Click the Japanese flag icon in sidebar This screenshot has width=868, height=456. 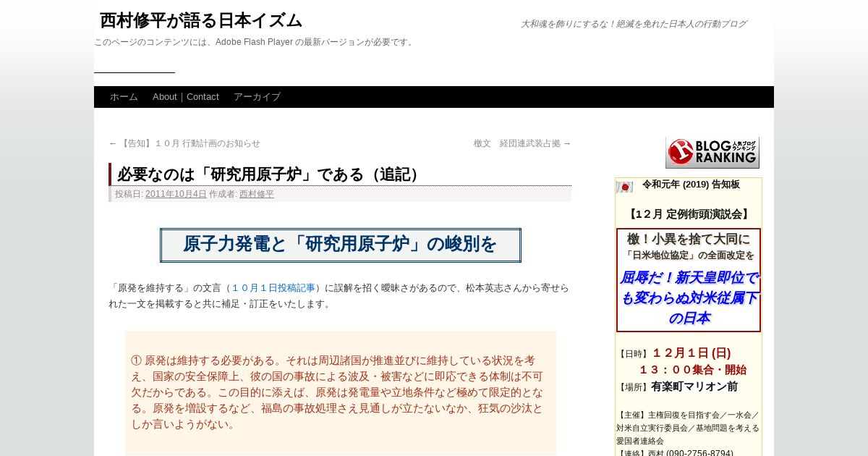click(x=624, y=187)
